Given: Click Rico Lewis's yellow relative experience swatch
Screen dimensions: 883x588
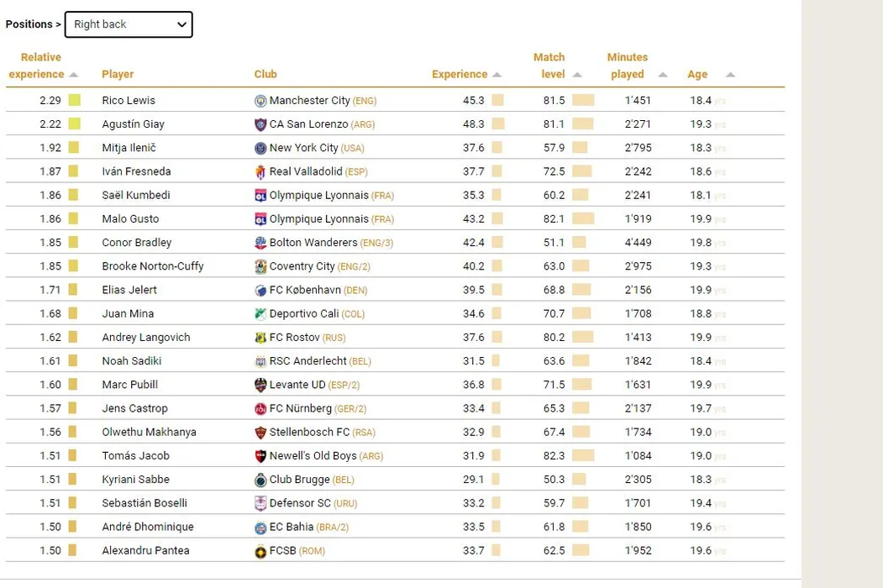Looking at the screenshot, I should click(75, 100).
